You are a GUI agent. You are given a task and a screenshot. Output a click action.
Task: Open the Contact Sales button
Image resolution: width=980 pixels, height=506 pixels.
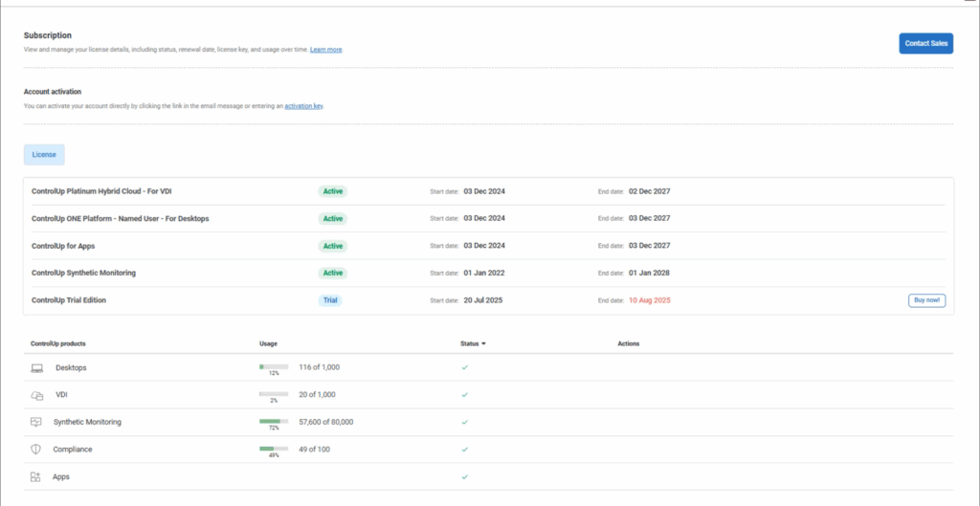tap(925, 44)
